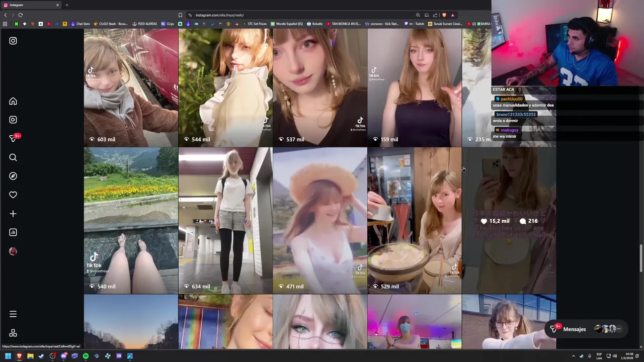The height and width of the screenshot is (362, 644).
Task: Open the Tanuki Sunset Classic bookmark
Action: pyautogui.click(x=445, y=24)
